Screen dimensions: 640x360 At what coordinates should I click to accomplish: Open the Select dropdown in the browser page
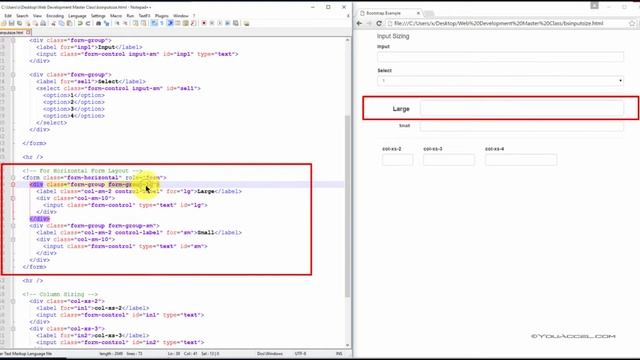500,80
